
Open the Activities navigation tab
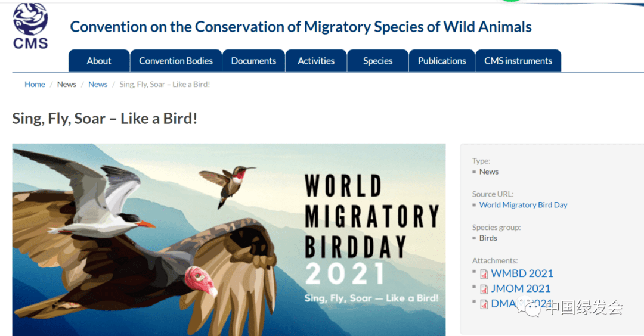(316, 61)
